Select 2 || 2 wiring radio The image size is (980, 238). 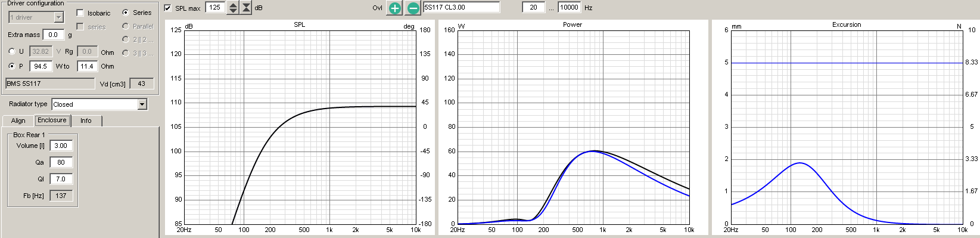[x=126, y=39]
